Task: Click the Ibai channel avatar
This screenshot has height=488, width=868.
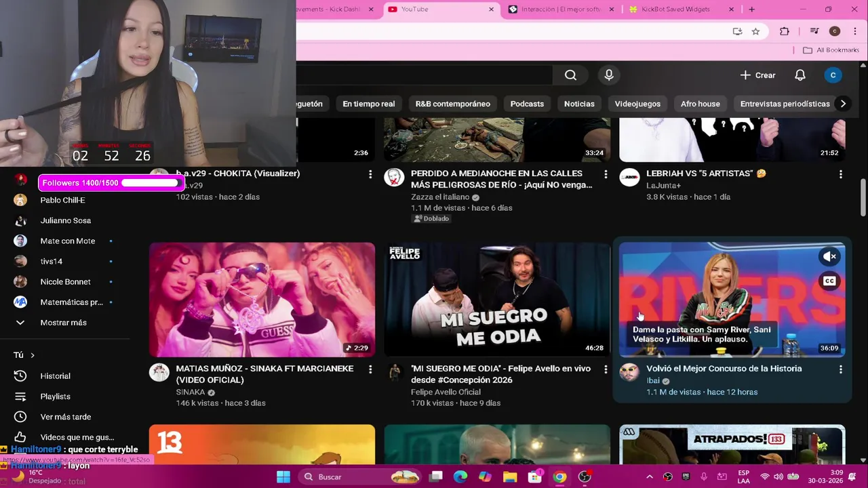Action: point(629,373)
